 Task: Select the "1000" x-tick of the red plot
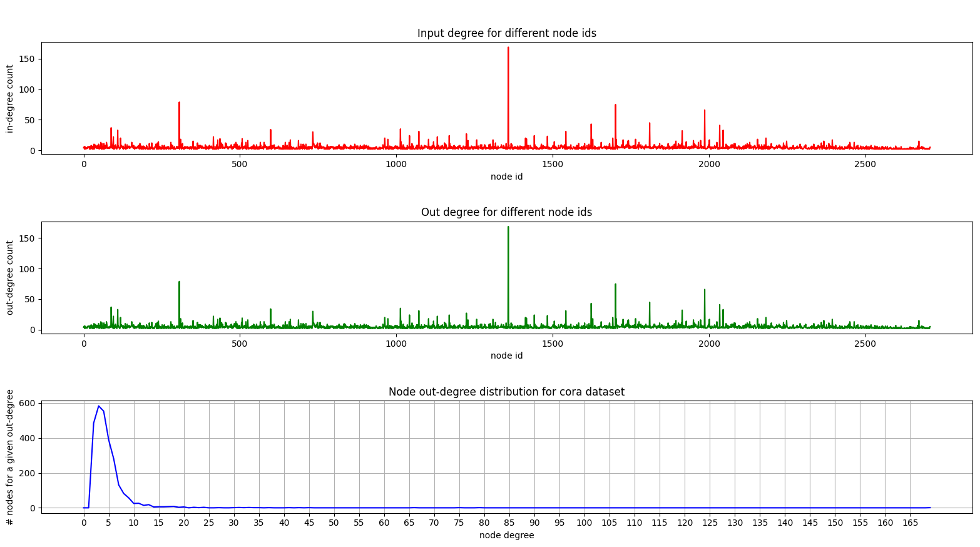tap(396, 164)
